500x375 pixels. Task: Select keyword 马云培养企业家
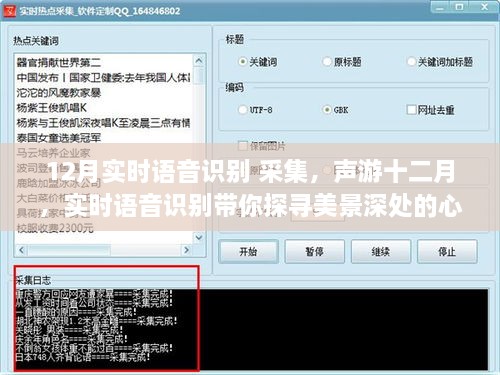53,153
